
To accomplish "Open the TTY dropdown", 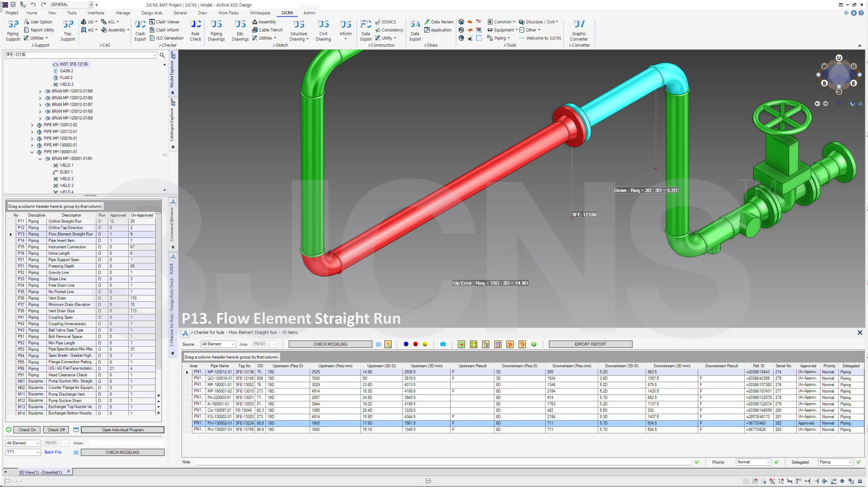I will click(23, 452).
